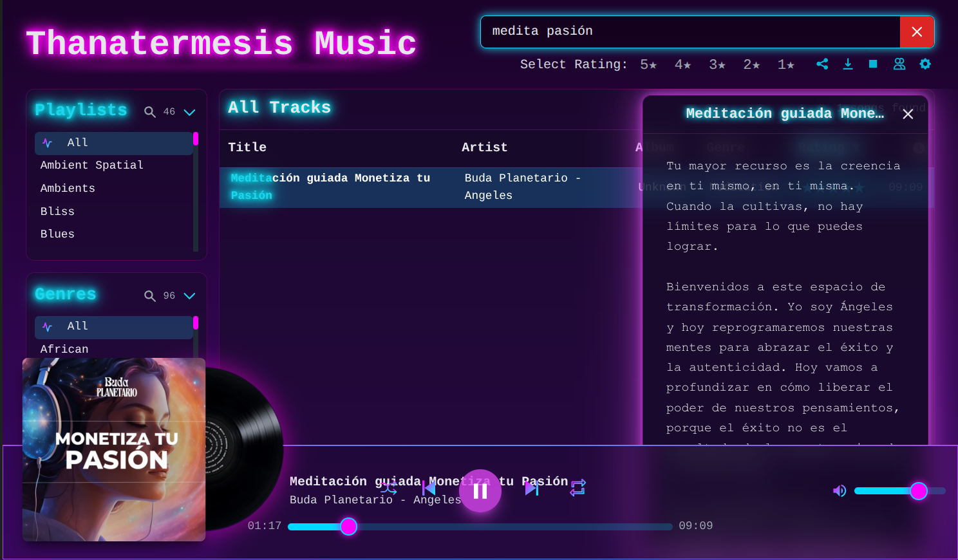Collapse the Playlists panel chevron
The height and width of the screenshot is (560, 958).
tap(189, 112)
